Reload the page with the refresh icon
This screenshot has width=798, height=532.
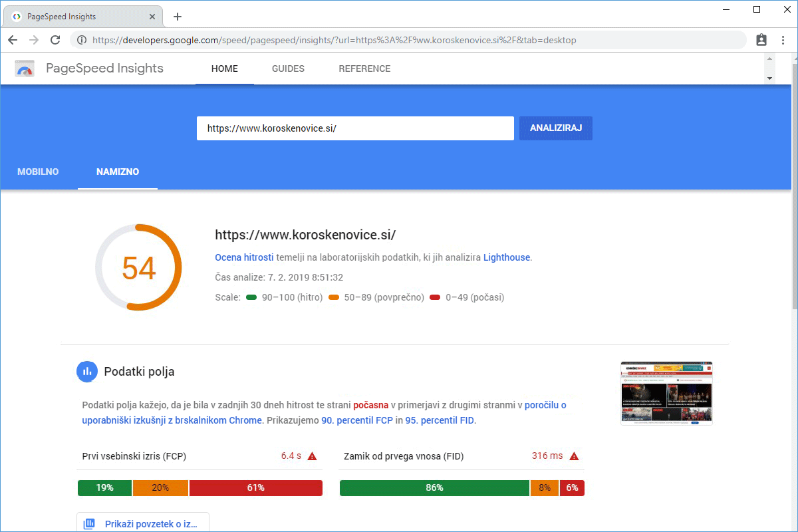click(x=55, y=40)
